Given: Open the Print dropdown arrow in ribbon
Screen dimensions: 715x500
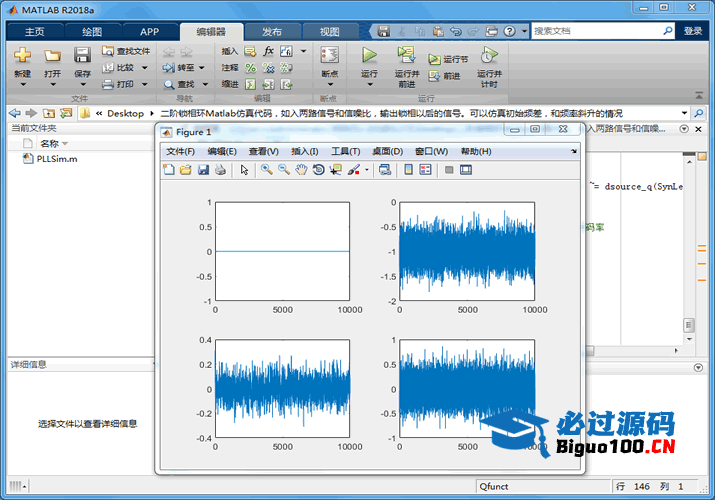Looking at the screenshot, I should coord(145,84).
